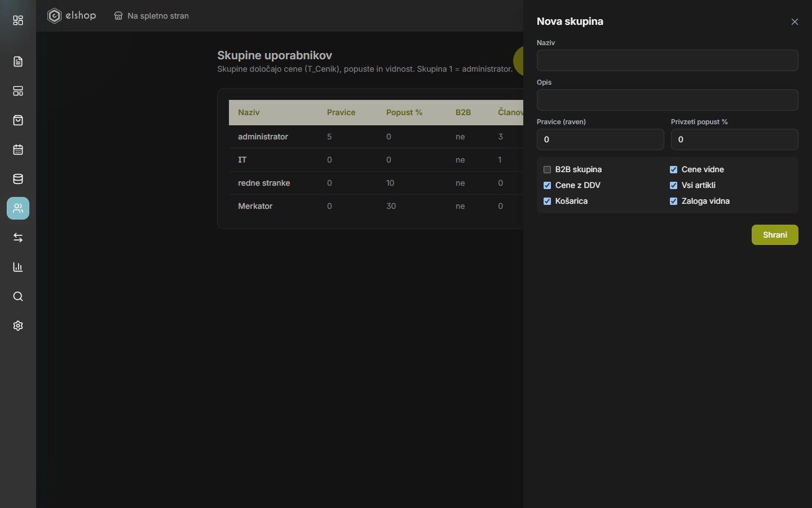
Task: Open the layout panels icon in the sidebar
Action: (x=18, y=91)
